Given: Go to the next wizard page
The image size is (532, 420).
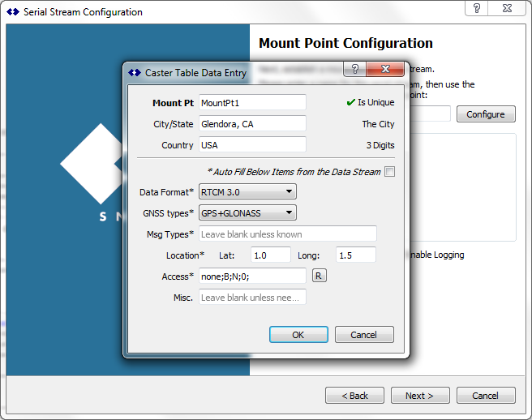Looking at the screenshot, I should [420, 396].
